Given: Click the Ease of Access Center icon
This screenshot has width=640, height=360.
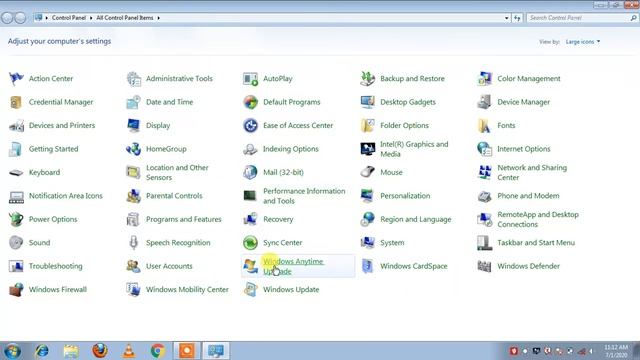Looking at the screenshot, I should [250, 125].
